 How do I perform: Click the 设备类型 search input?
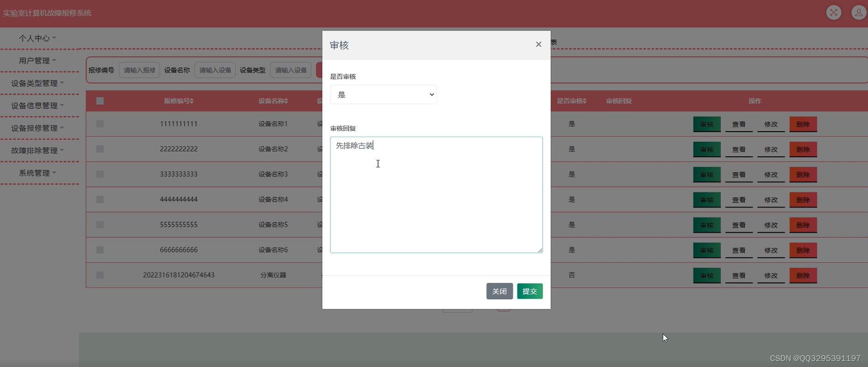tap(291, 70)
